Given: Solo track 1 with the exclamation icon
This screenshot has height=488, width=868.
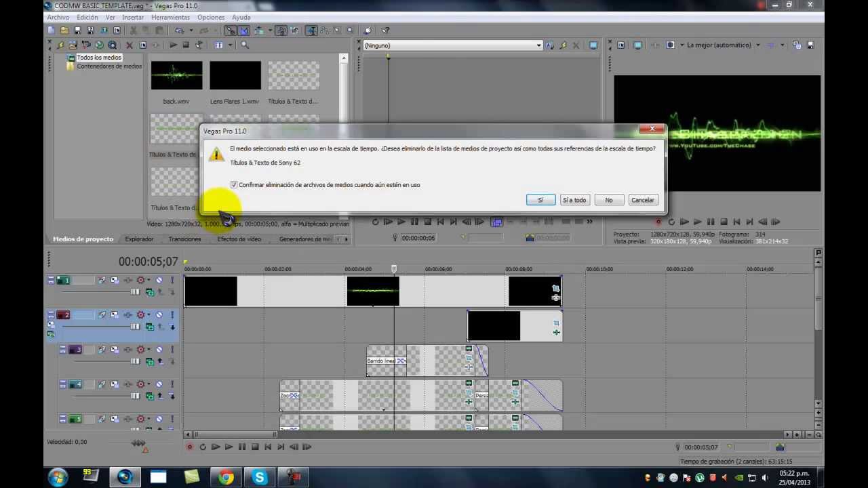Looking at the screenshot, I should click(172, 280).
